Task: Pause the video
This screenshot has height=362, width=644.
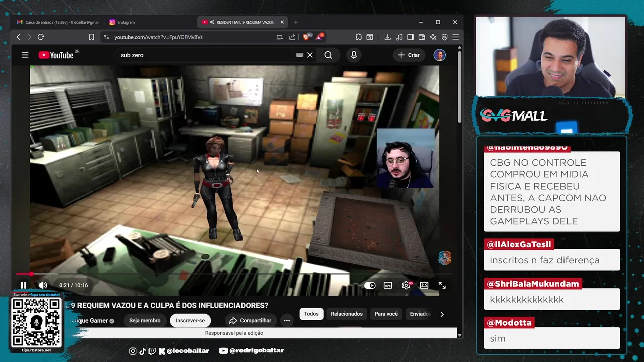Action: point(23,285)
